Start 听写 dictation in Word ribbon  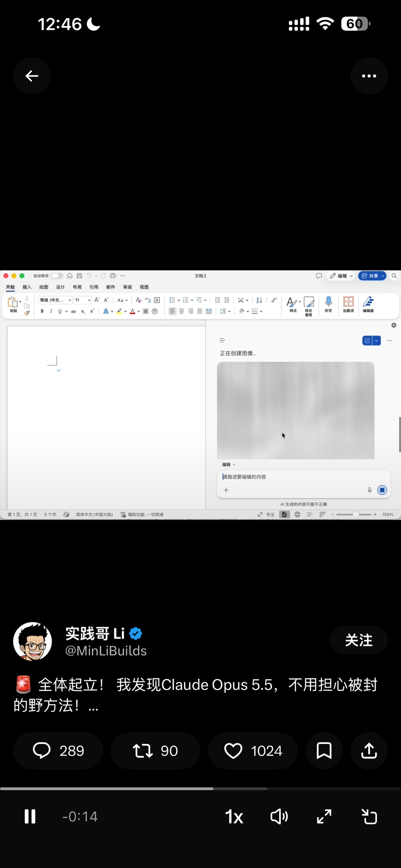[328, 304]
